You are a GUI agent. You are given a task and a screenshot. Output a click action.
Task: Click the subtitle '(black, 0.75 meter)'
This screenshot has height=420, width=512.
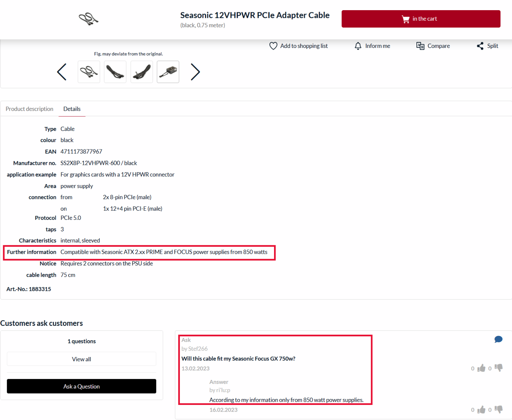click(x=203, y=25)
